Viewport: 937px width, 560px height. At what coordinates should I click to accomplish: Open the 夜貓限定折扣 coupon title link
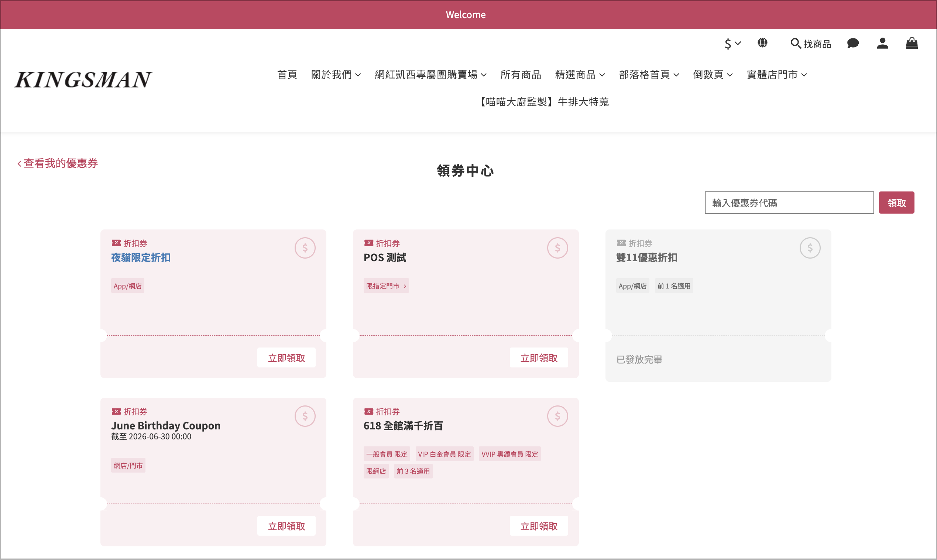(x=141, y=258)
